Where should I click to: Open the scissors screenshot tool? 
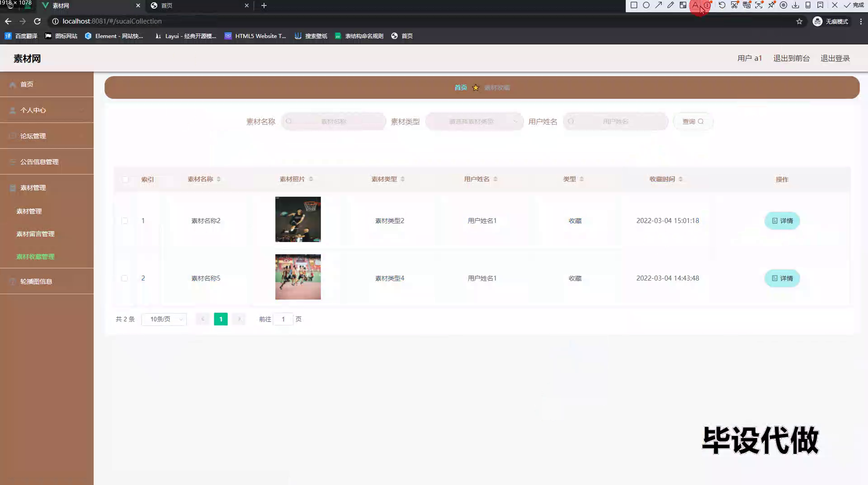[735, 5]
